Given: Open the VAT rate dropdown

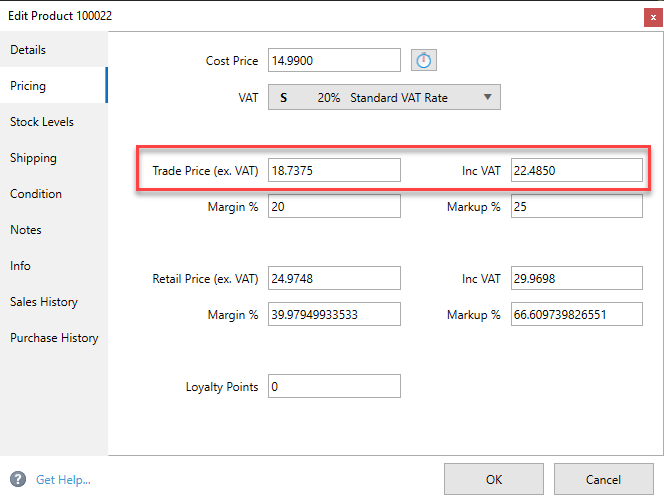Looking at the screenshot, I should pos(384,97).
